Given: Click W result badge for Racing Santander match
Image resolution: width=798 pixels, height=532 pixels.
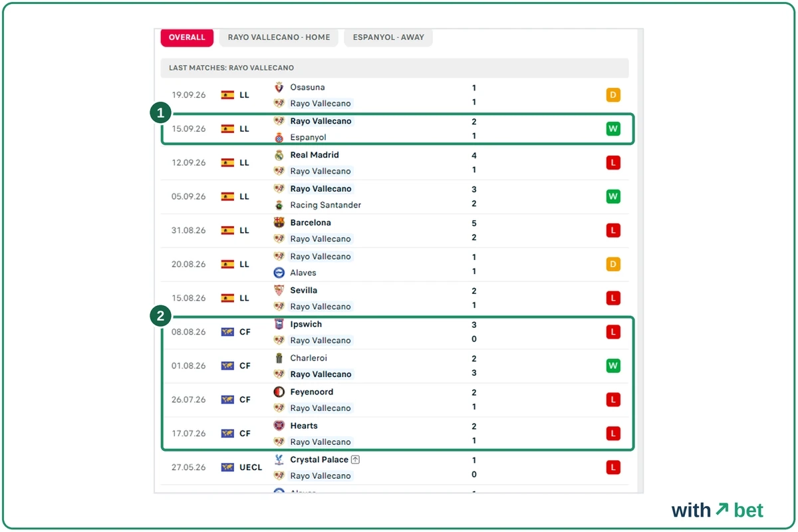Looking at the screenshot, I should coord(613,197).
